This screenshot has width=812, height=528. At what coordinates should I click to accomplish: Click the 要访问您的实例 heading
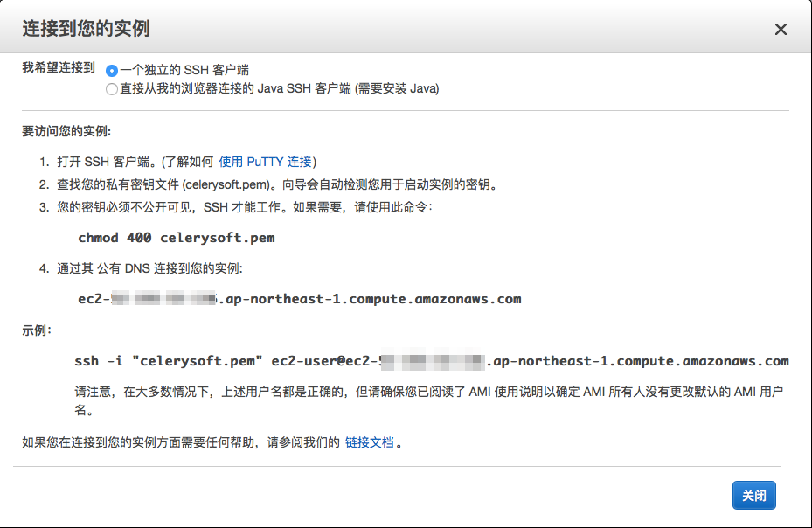click(66, 131)
